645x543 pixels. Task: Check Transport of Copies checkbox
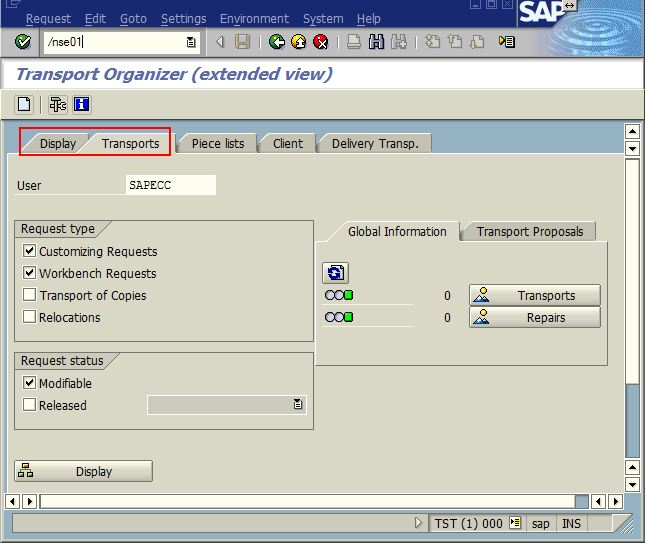(29, 295)
